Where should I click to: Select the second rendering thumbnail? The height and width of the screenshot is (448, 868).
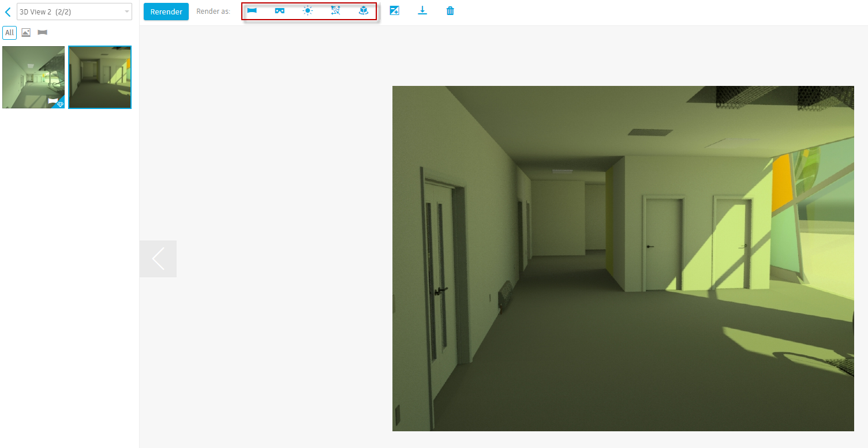tap(99, 77)
